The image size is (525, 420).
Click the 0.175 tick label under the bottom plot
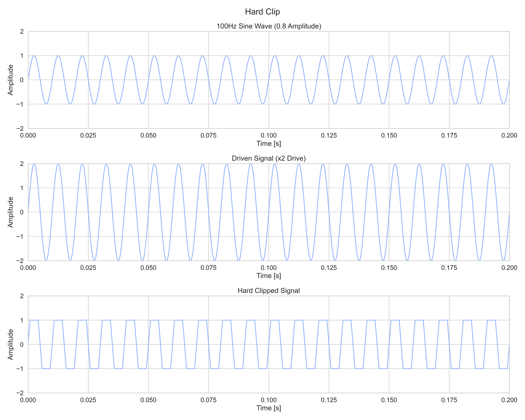[x=449, y=400]
